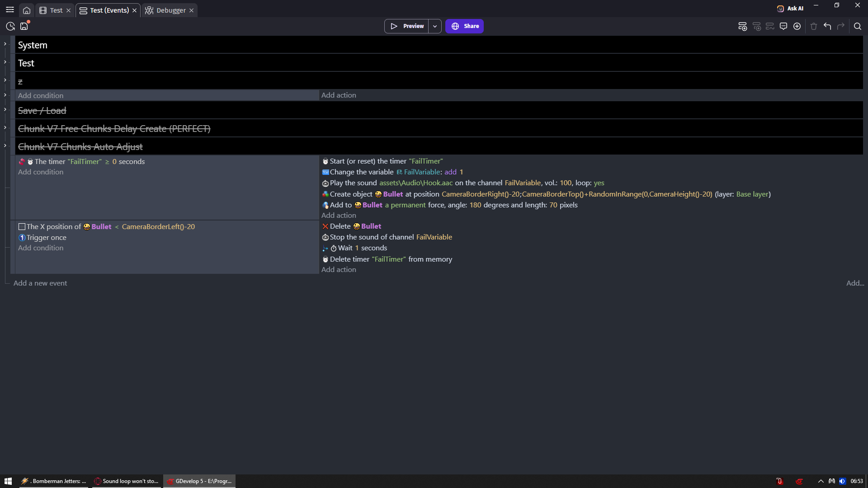Switch to the Debugger tab

[x=170, y=10]
